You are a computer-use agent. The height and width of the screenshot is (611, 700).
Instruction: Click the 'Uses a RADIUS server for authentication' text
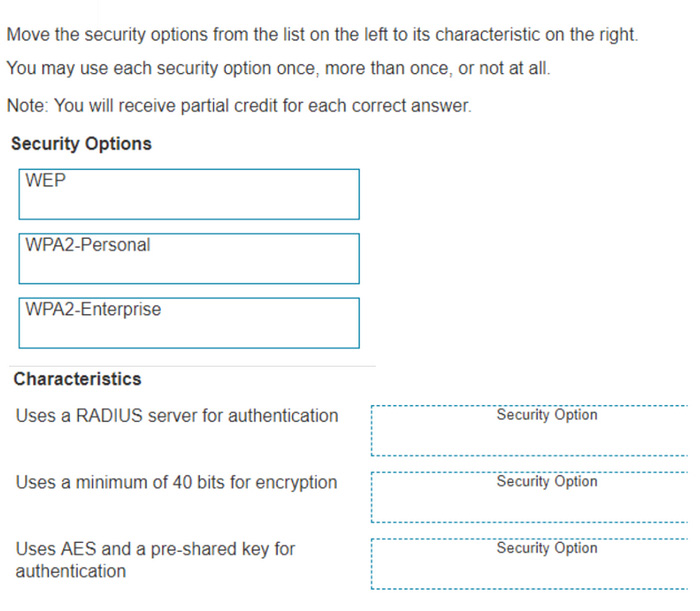[x=177, y=416]
